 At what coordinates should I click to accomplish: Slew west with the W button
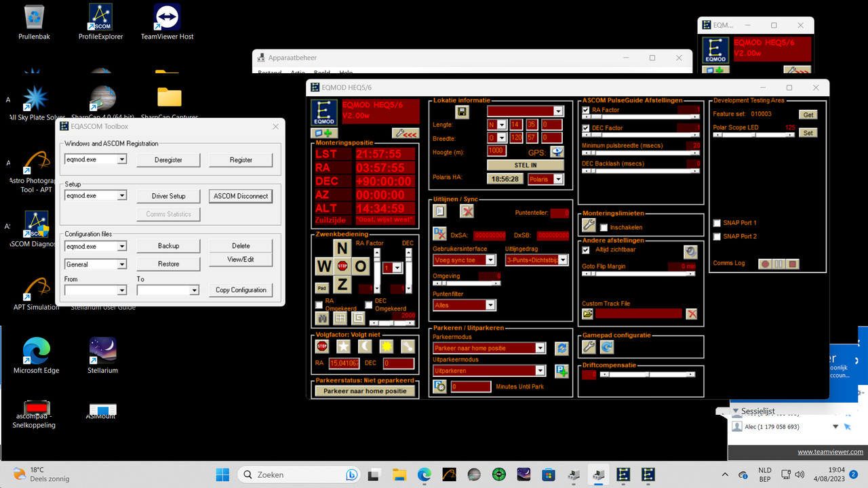[x=324, y=266]
